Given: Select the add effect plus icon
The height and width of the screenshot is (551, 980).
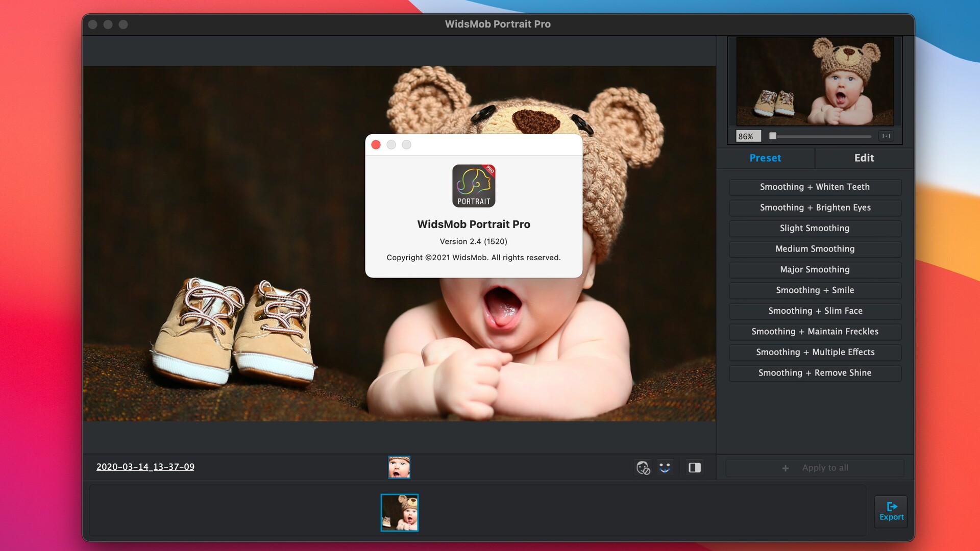Looking at the screenshot, I should (x=786, y=467).
